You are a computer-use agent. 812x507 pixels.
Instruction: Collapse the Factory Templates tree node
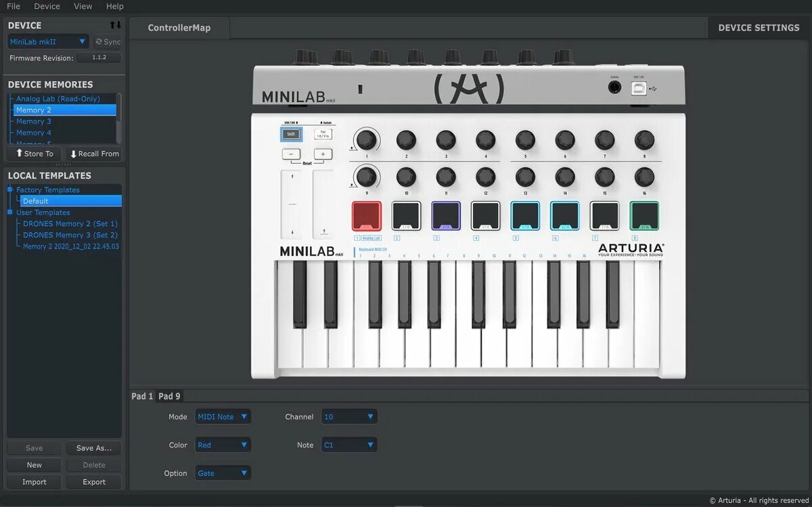[10, 190]
